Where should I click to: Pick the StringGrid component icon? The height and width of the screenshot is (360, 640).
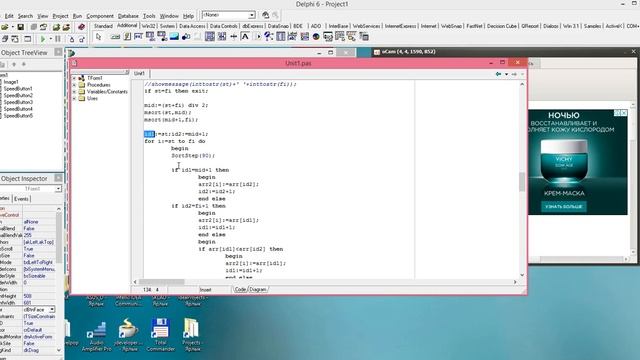tap(151, 37)
